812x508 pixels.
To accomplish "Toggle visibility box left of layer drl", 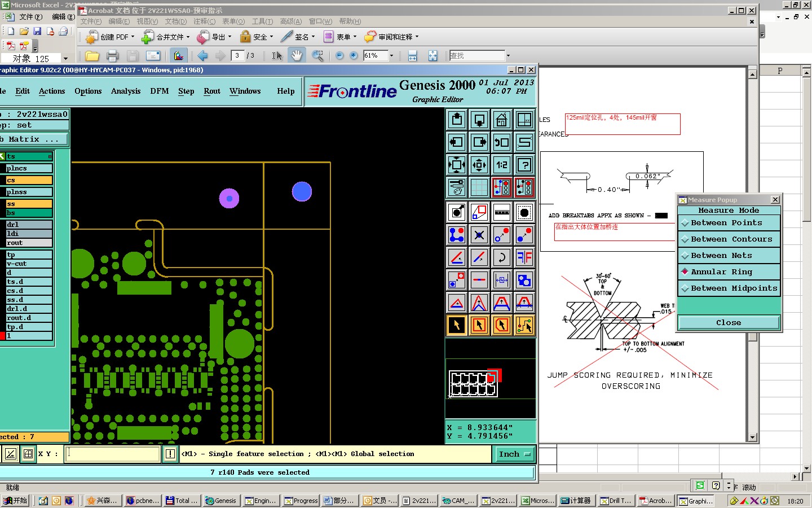I will (3, 225).
